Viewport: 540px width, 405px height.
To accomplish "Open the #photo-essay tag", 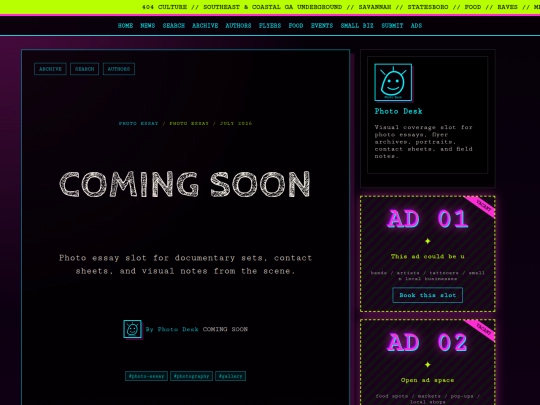I will click(x=146, y=376).
